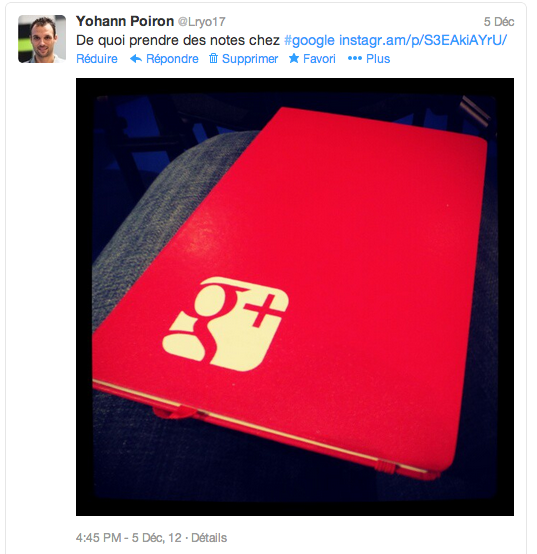Click the Favori label
Screen dimensions: 537x554
[319, 59]
